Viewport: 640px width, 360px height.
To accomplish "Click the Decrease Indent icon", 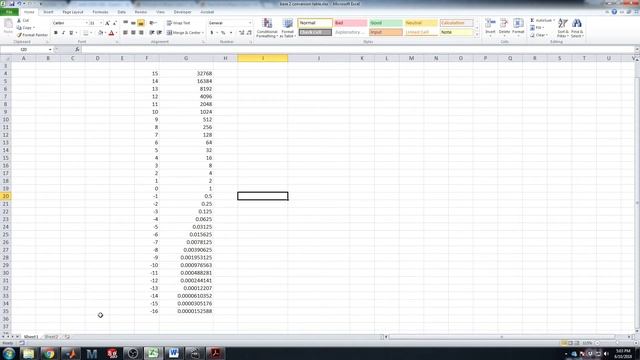I will [151, 33].
